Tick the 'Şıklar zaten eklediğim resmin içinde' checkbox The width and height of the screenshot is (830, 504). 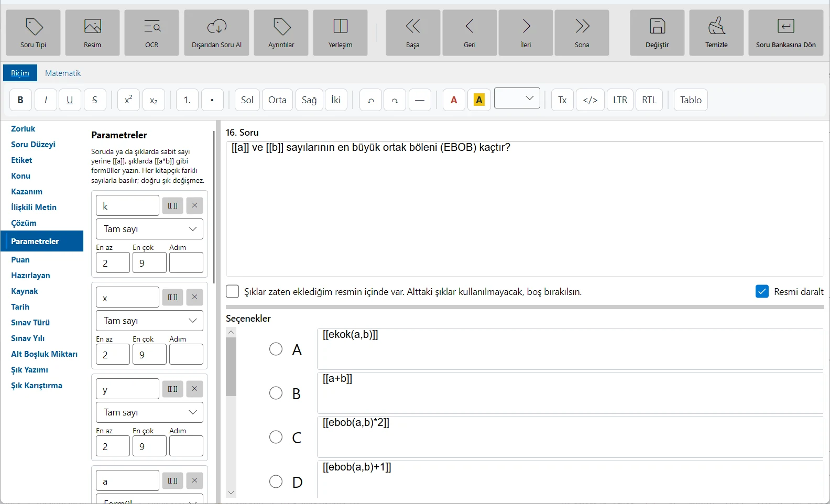tap(232, 291)
